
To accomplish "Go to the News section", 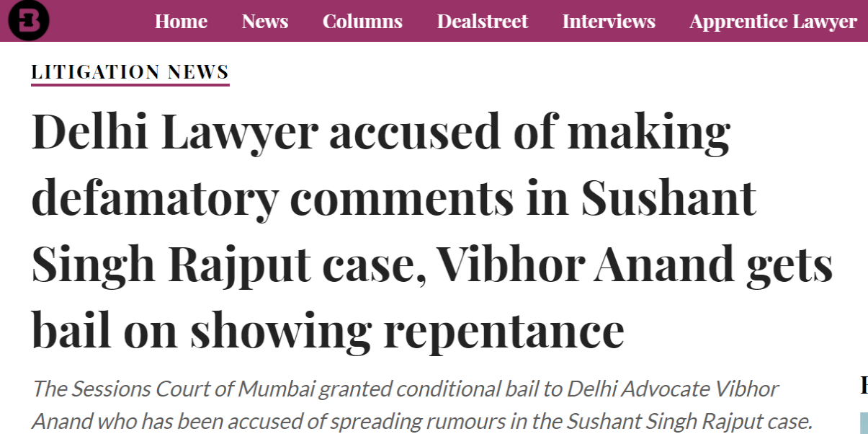I will [x=265, y=22].
